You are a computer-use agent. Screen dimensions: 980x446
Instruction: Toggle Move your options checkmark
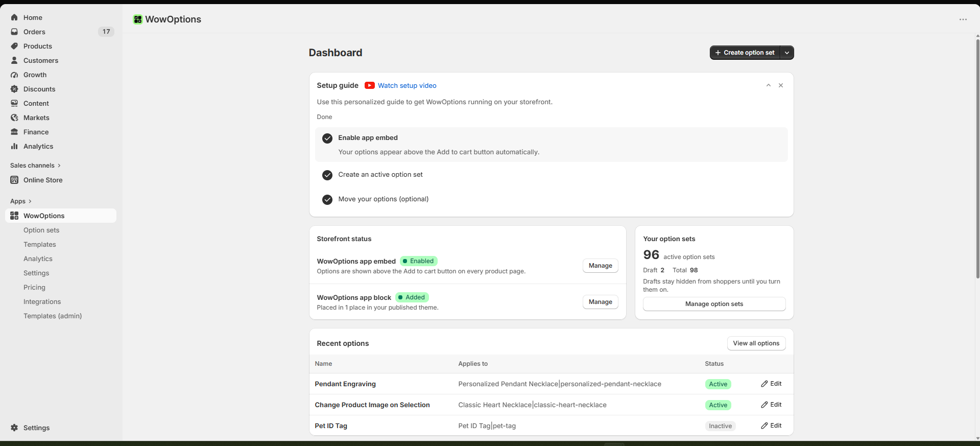(327, 200)
